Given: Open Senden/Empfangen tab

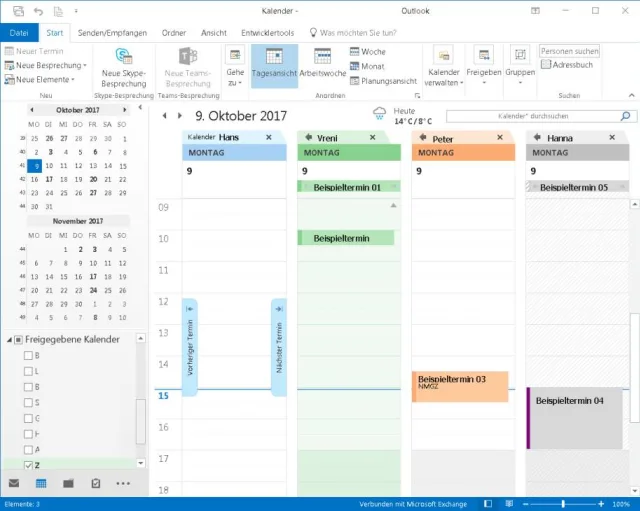Looking at the screenshot, I should (112, 33).
